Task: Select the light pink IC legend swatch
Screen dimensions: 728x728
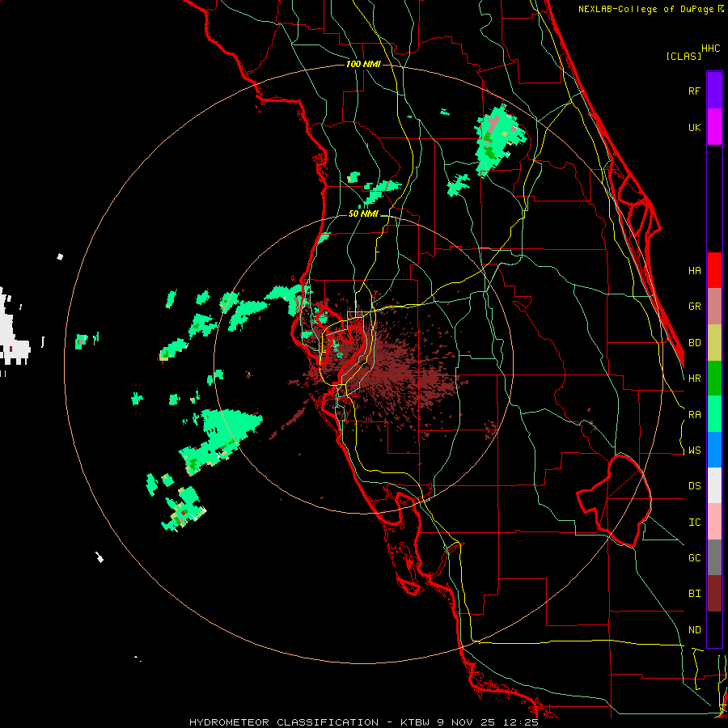Action: pos(714,522)
